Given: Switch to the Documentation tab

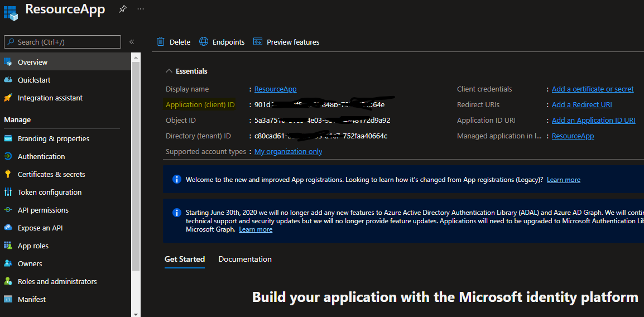Looking at the screenshot, I should coord(245,259).
